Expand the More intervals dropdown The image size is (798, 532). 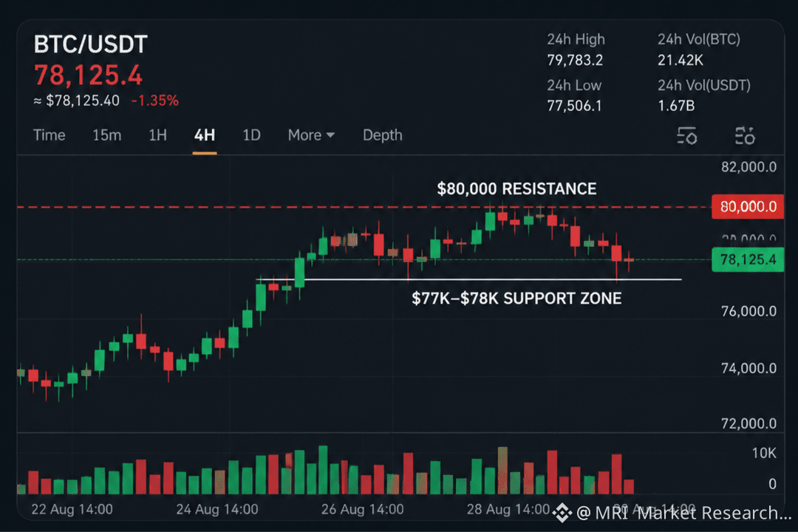pos(311,135)
